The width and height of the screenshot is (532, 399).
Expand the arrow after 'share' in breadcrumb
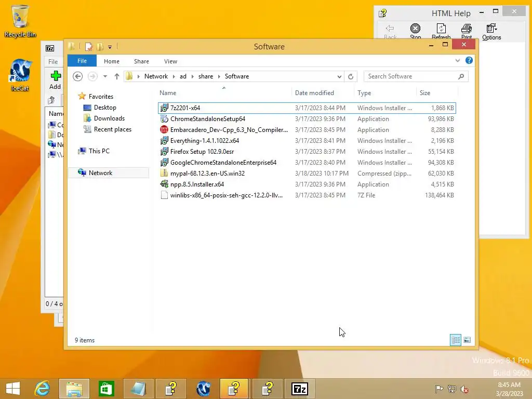(x=219, y=77)
